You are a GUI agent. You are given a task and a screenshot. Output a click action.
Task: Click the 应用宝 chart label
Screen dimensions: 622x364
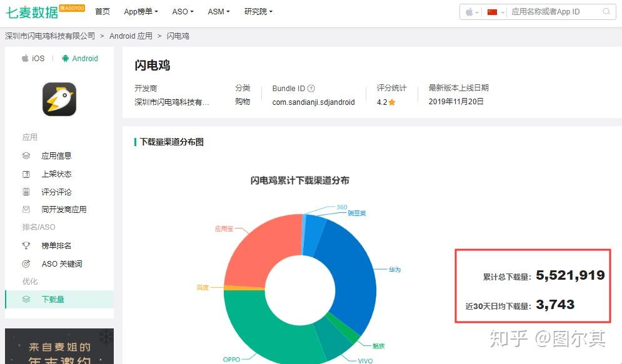(224, 229)
